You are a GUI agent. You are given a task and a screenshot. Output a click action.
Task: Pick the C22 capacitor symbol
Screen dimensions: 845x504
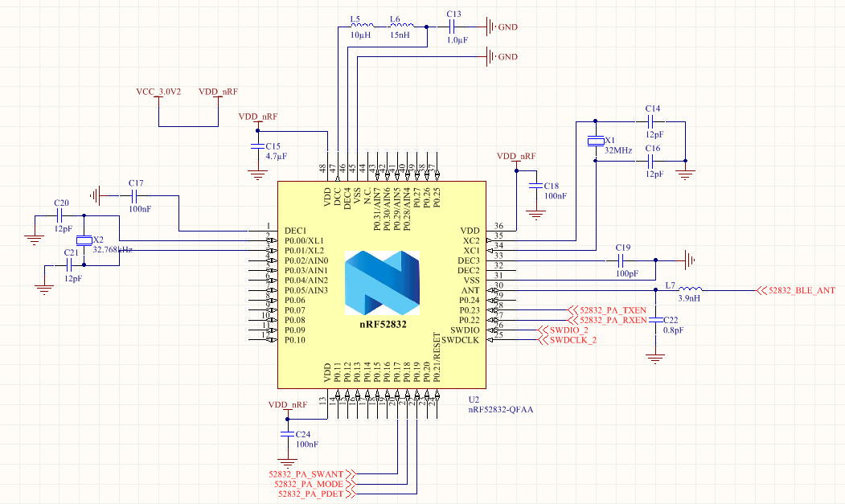coord(655,320)
